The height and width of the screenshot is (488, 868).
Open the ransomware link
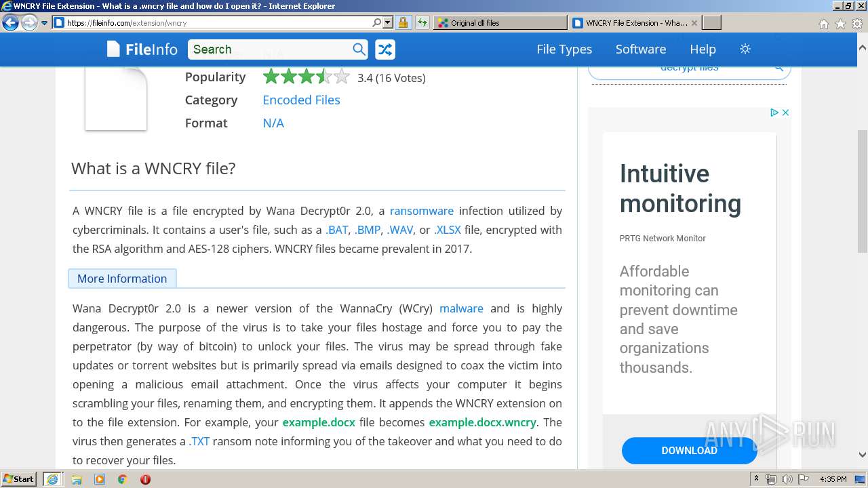pos(422,211)
